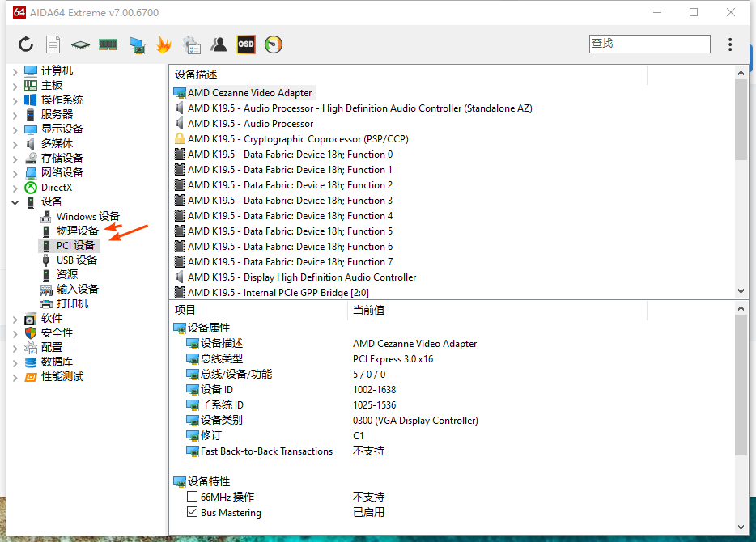
Task: Collapse the 设备 tree node
Action: click(15, 202)
